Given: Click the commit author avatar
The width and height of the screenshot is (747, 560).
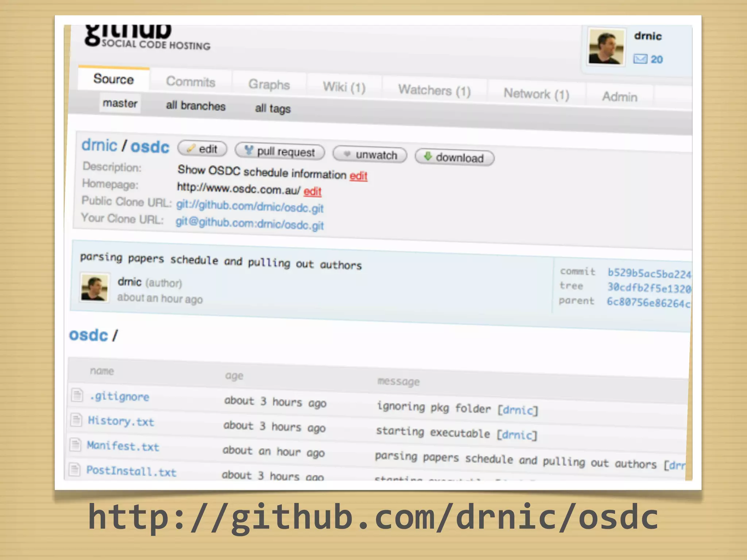Looking at the screenshot, I should [x=94, y=288].
